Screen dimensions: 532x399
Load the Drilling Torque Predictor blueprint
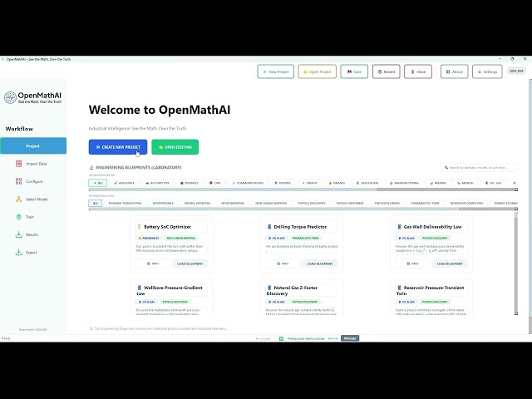point(320,264)
